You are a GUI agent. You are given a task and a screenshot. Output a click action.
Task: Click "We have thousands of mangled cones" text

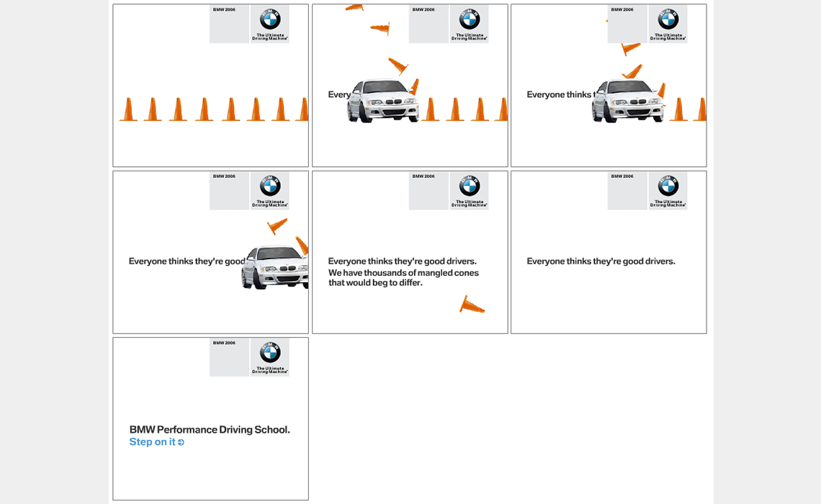(x=403, y=273)
